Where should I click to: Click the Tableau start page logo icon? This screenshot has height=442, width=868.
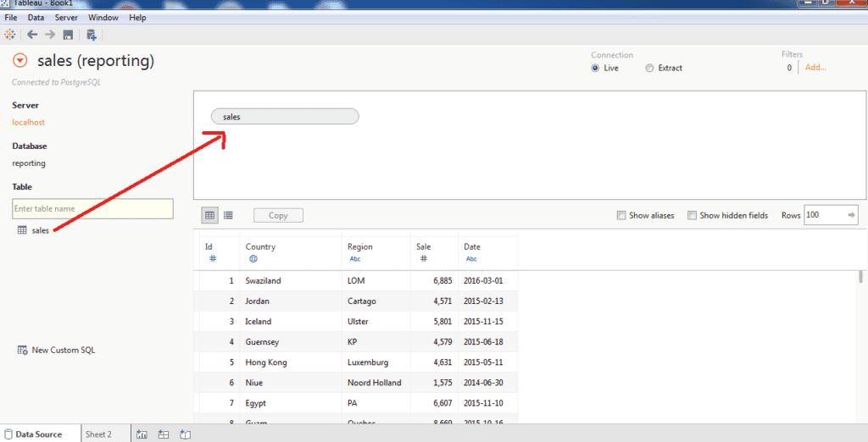[x=10, y=35]
